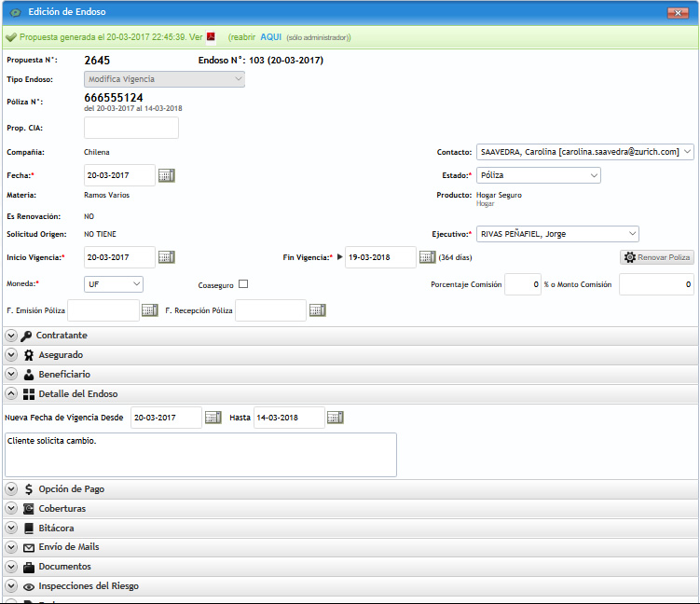Expand the Coberturas section
This screenshot has height=604, width=700.
[11, 509]
